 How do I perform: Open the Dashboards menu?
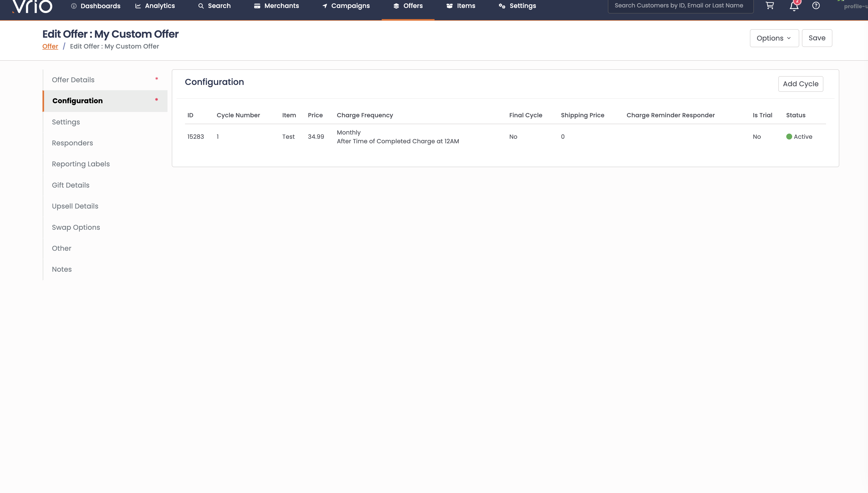(x=96, y=6)
